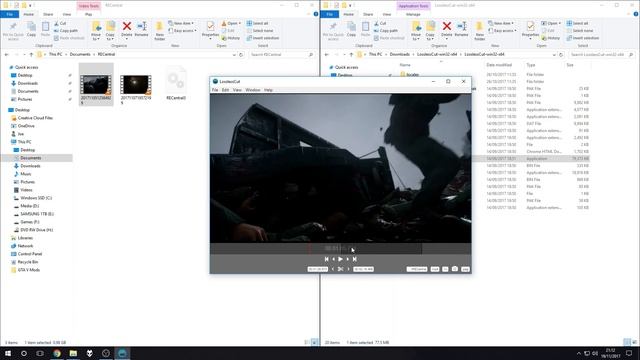Click the scissors cut icon in LosslessCut
640x360 pixels.
[340, 269]
